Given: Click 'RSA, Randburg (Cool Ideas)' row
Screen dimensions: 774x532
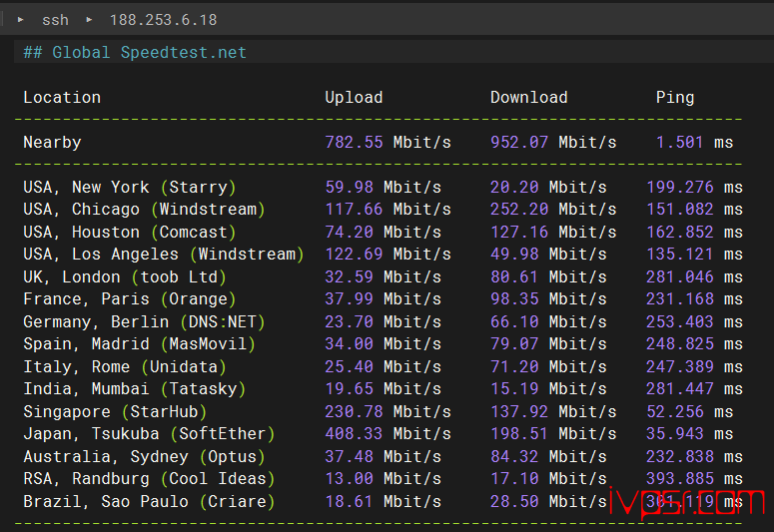Looking at the screenshot, I should coord(149,479).
